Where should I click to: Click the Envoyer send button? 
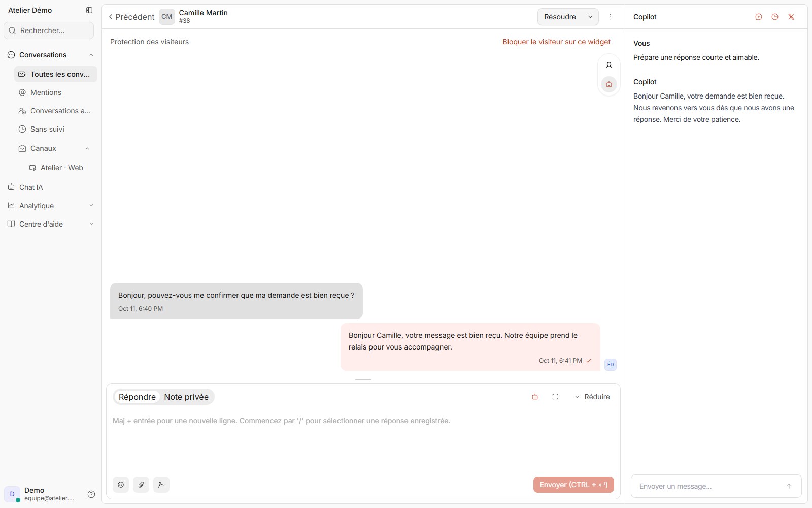click(x=573, y=485)
